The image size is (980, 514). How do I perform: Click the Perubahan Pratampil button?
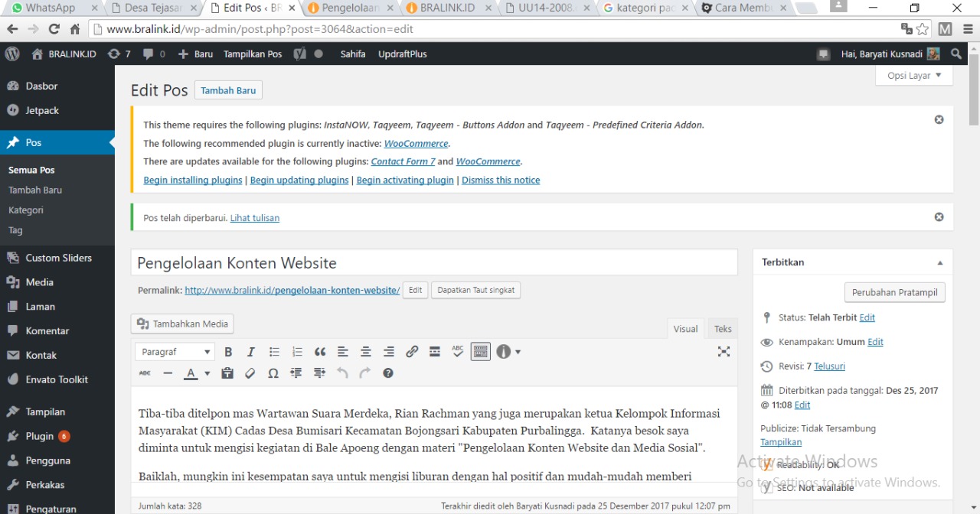coord(894,292)
